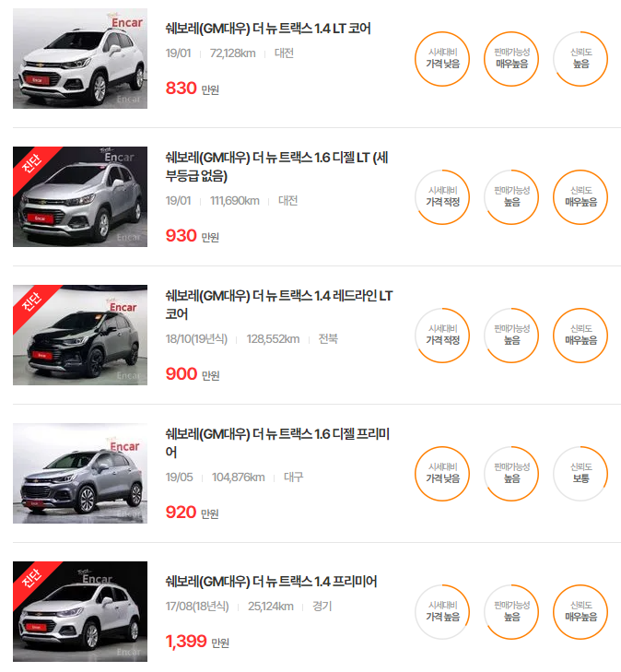
Task: Click 가격 낮음 gauge of 830만원 car
Action: coord(442,59)
